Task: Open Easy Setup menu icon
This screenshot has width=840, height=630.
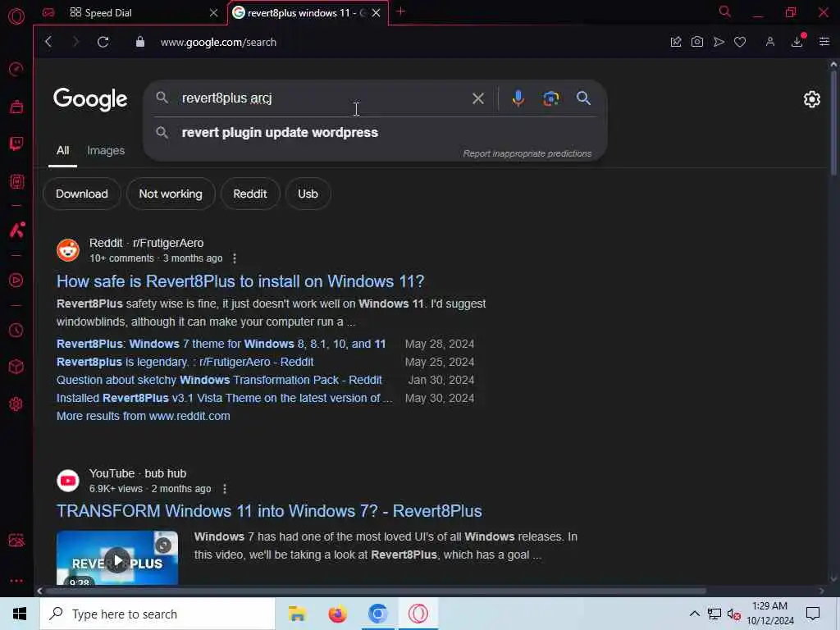Action: (x=824, y=42)
